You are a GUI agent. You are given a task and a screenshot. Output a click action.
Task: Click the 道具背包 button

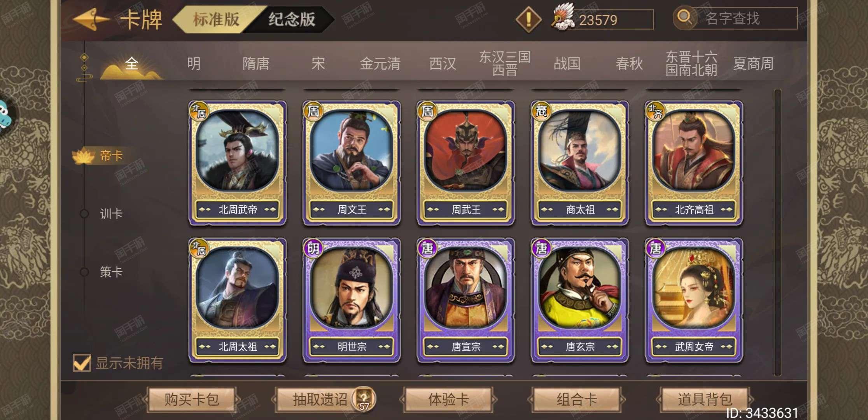705,399
